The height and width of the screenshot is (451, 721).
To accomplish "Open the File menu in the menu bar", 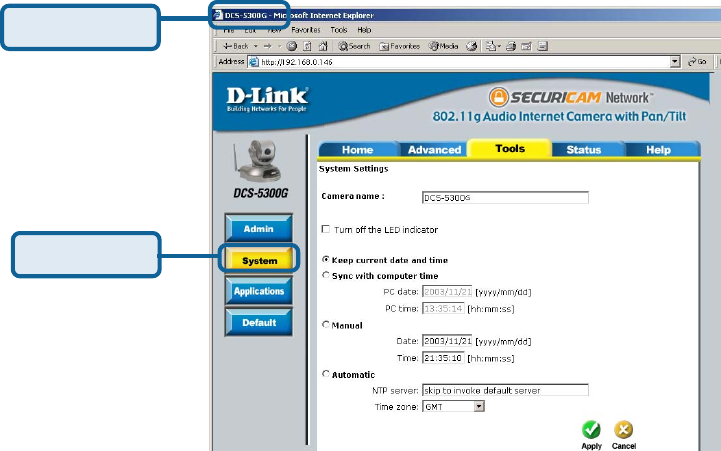I will (x=229, y=30).
